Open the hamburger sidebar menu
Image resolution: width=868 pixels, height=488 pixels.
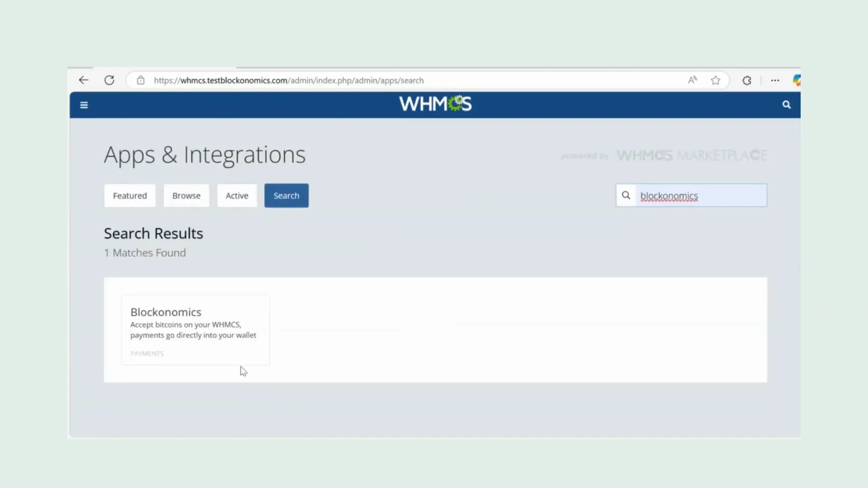pyautogui.click(x=84, y=105)
